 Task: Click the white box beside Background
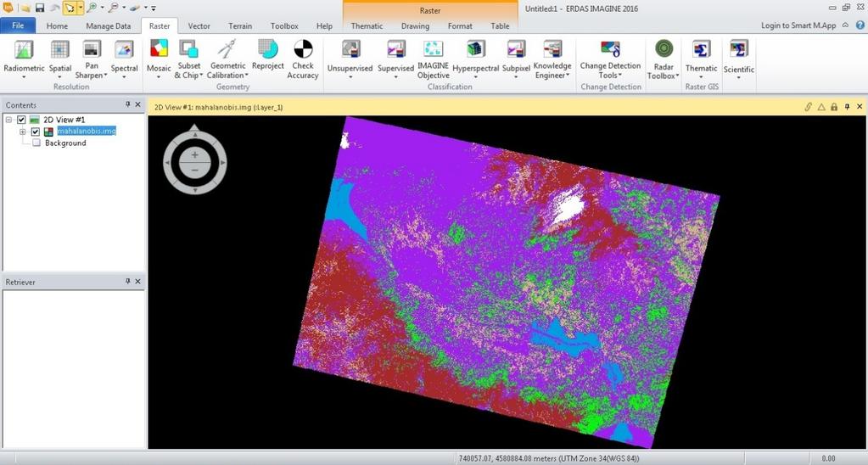point(36,143)
